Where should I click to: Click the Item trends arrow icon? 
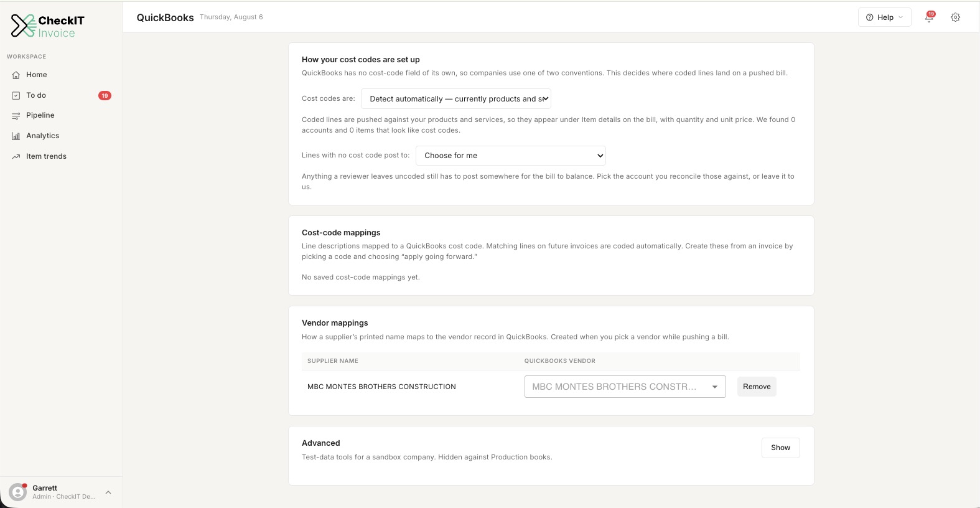(16, 156)
